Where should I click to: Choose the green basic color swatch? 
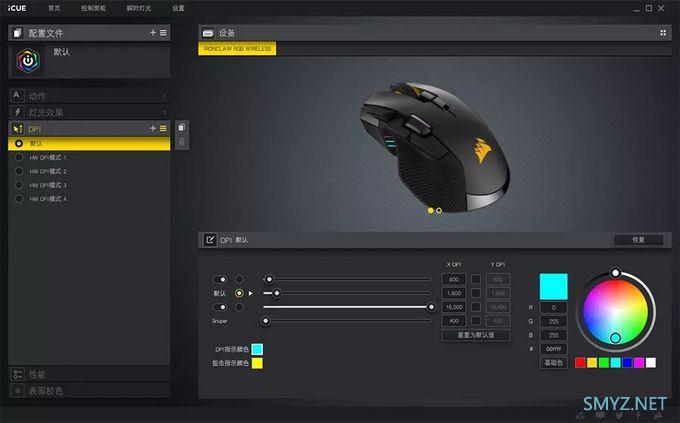click(604, 363)
